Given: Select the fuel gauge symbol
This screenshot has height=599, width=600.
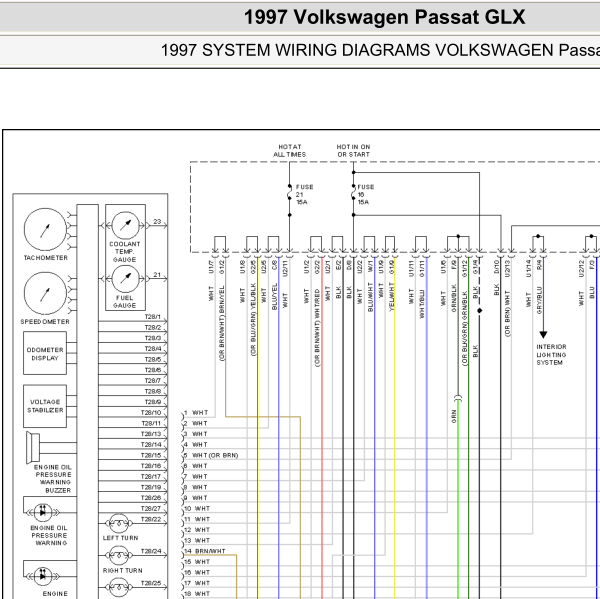Looking at the screenshot, I should coord(125,279).
